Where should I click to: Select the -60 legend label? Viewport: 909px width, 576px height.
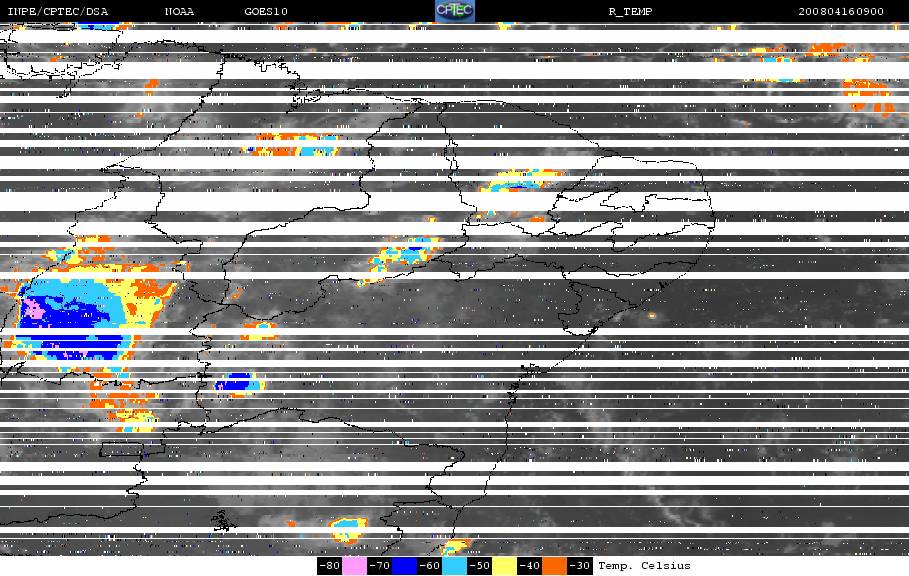(429, 566)
